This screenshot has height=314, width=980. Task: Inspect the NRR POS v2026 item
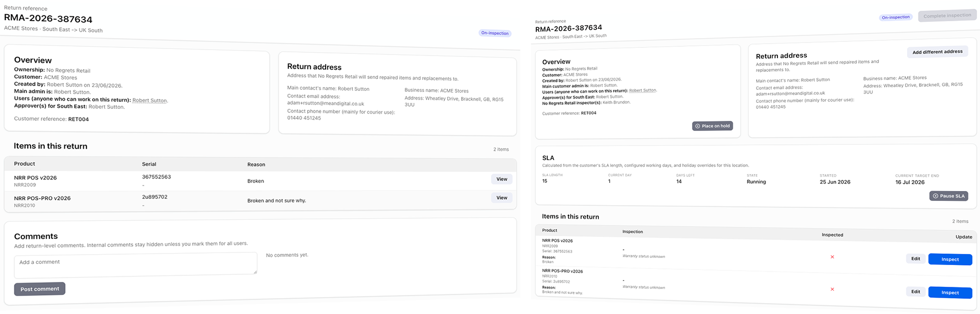(950, 260)
